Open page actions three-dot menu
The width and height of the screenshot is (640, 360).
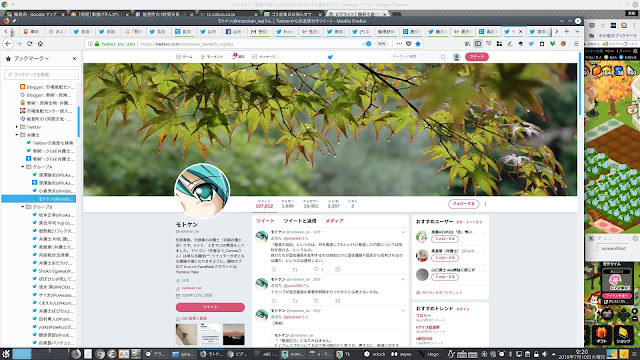pos(399,44)
